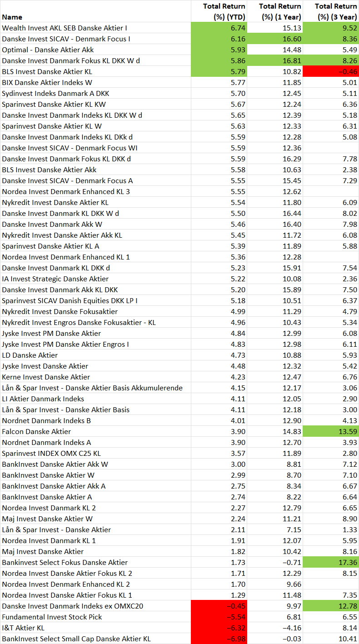Select the Sparinvest Danske Aktier KL A cell
Screen dimensions: 359x644
click(x=96, y=246)
